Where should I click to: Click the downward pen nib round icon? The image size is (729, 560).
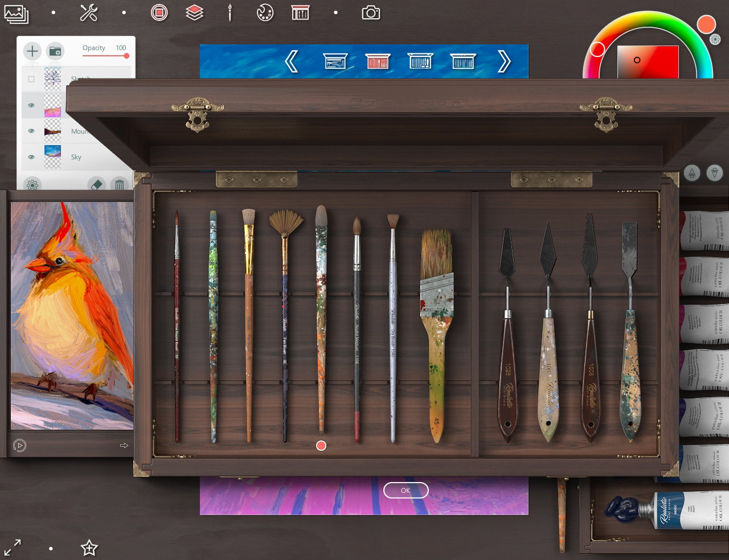[x=715, y=173]
